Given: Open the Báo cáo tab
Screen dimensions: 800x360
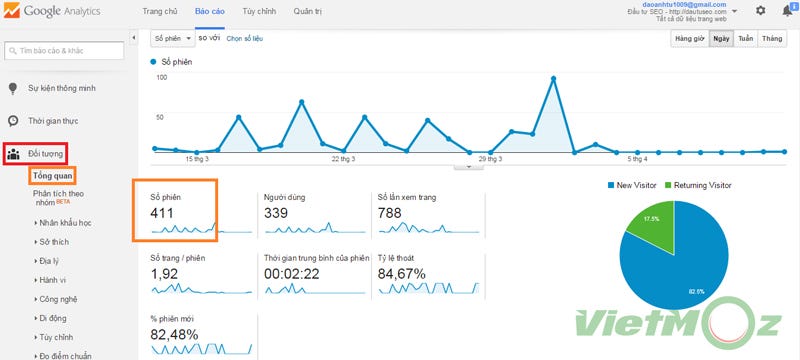Looking at the screenshot, I should point(210,11).
